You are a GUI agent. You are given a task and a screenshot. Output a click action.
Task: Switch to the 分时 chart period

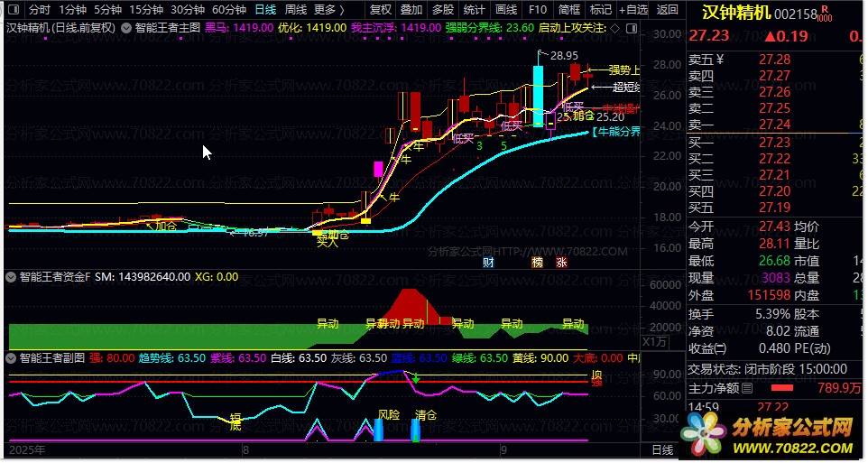40,9
